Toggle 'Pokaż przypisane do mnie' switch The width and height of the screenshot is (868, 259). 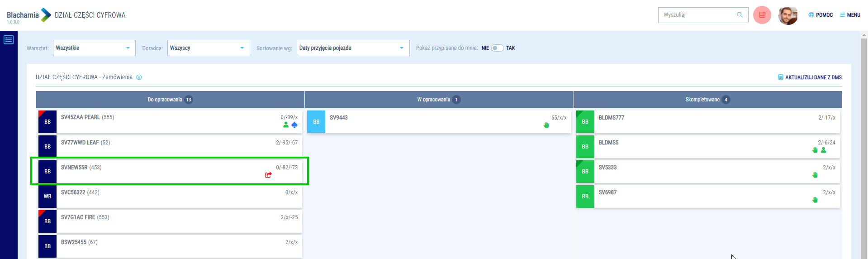[x=497, y=48]
